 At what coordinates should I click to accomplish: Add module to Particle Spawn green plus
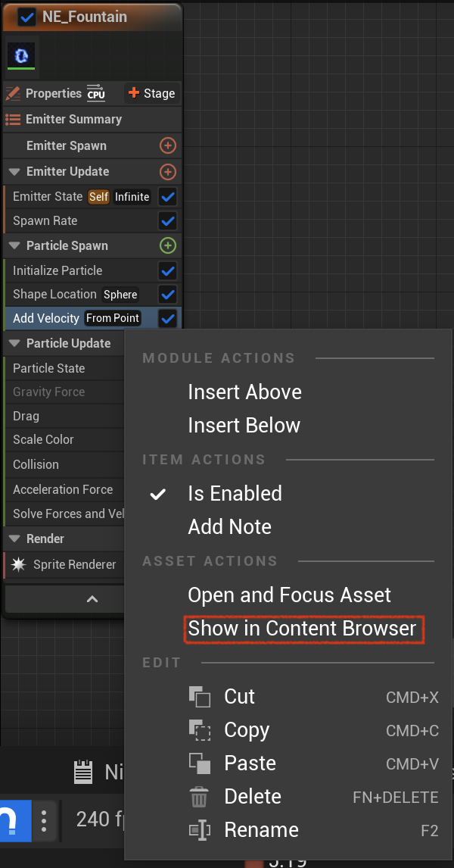coord(167,246)
